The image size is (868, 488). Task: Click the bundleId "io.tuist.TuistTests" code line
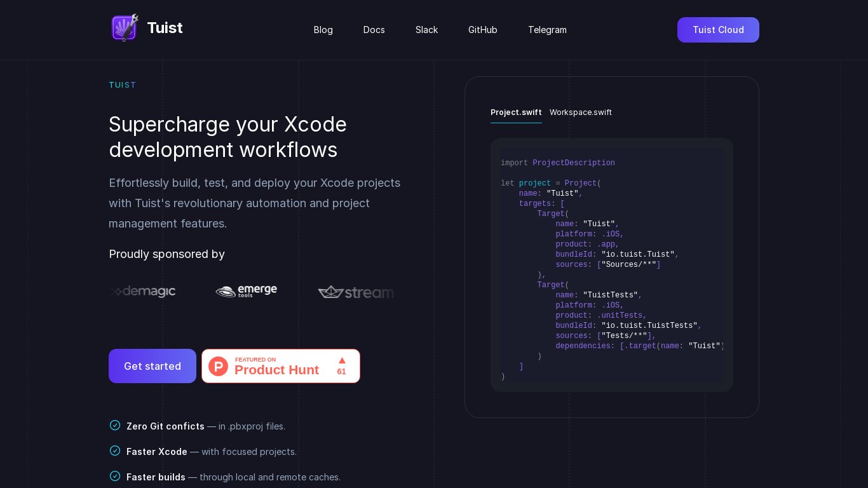pos(628,326)
